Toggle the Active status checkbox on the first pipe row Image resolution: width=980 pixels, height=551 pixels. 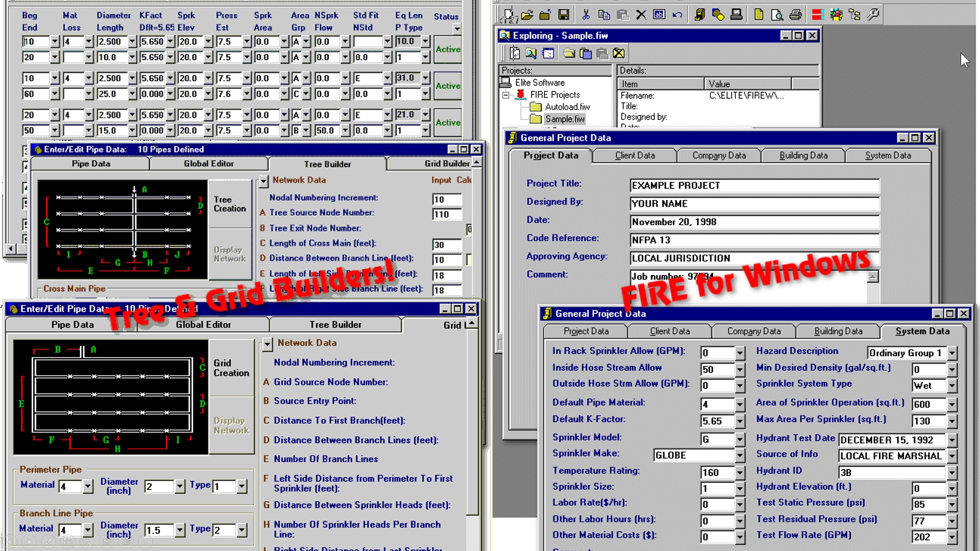click(448, 50)
